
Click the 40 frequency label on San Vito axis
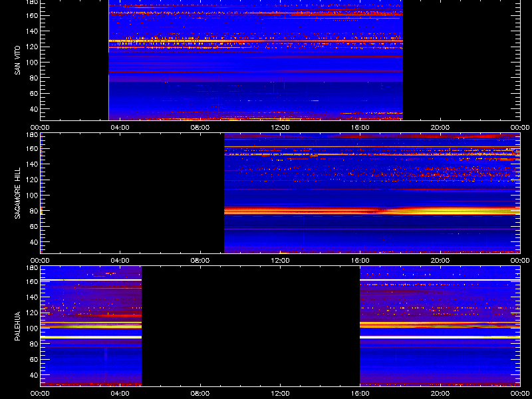[34, 109]
